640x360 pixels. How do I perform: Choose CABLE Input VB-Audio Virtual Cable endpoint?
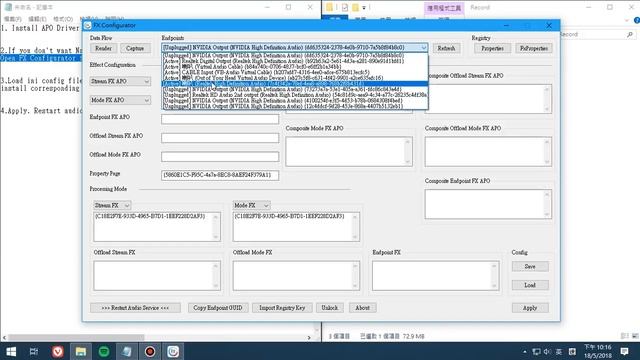295,72
